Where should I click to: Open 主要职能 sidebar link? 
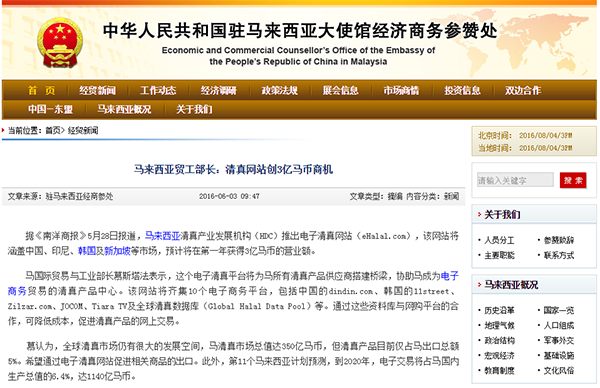499,255
